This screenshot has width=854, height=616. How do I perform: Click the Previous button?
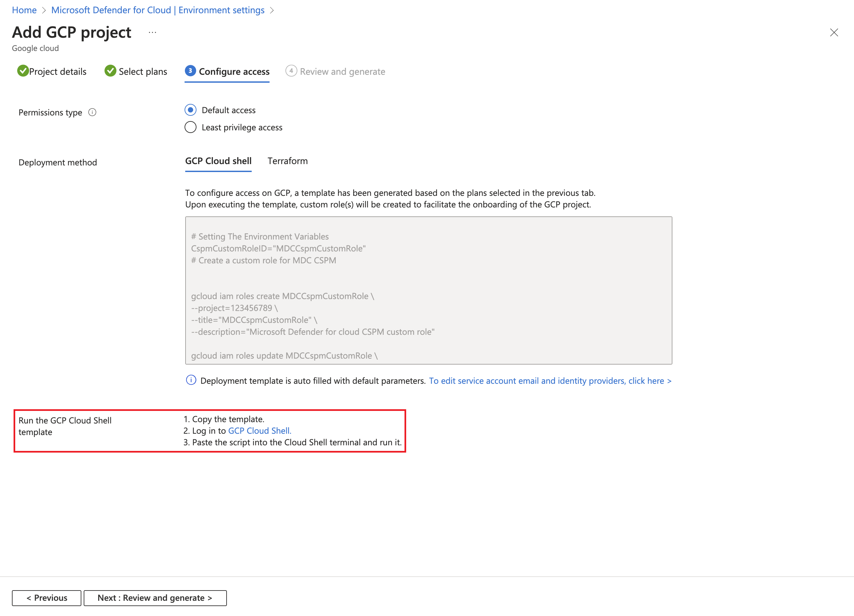point(47,598)
